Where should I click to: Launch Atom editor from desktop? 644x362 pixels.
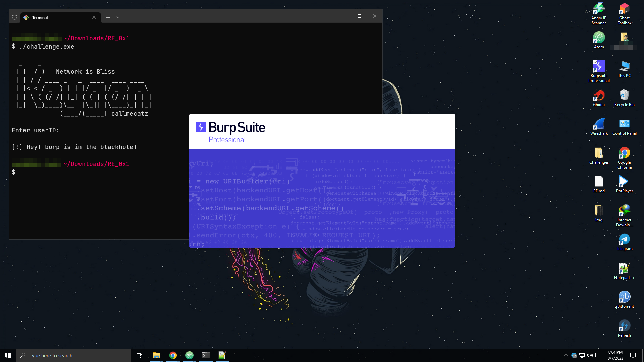(599, 40)
